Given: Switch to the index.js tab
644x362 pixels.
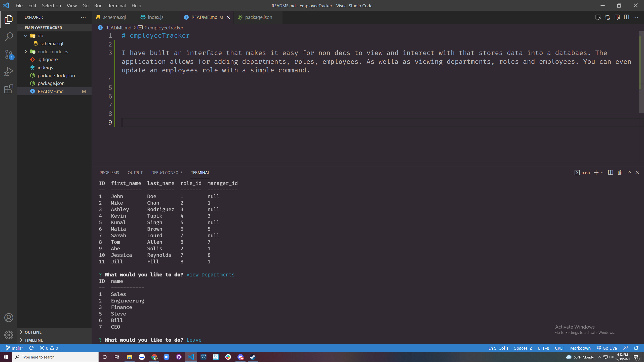Looking at the screenshot, I should click(x=155, y=17).
